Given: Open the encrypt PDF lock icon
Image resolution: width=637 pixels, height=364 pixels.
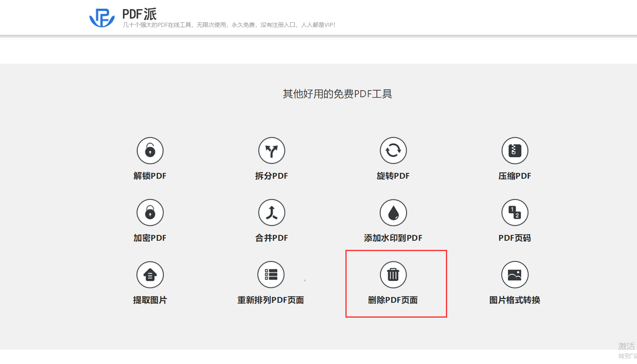Looking at the screenshot, I should click(x=150, y=213).
